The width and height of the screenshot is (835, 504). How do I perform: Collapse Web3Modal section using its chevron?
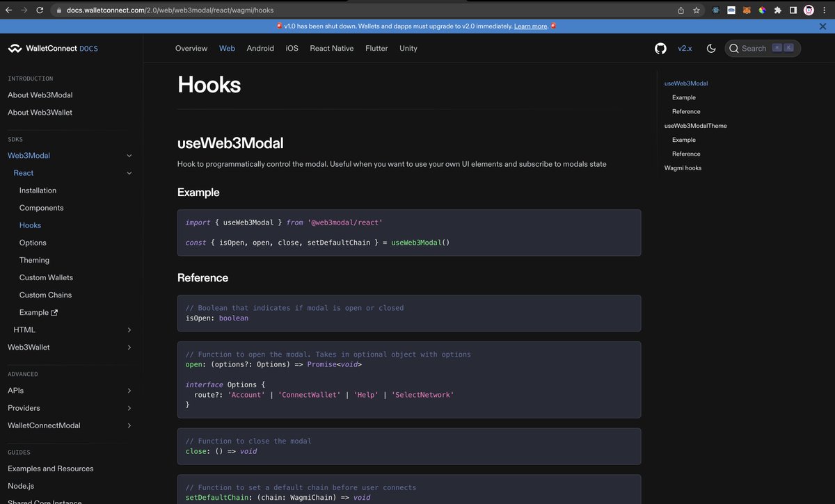[129, 156]
